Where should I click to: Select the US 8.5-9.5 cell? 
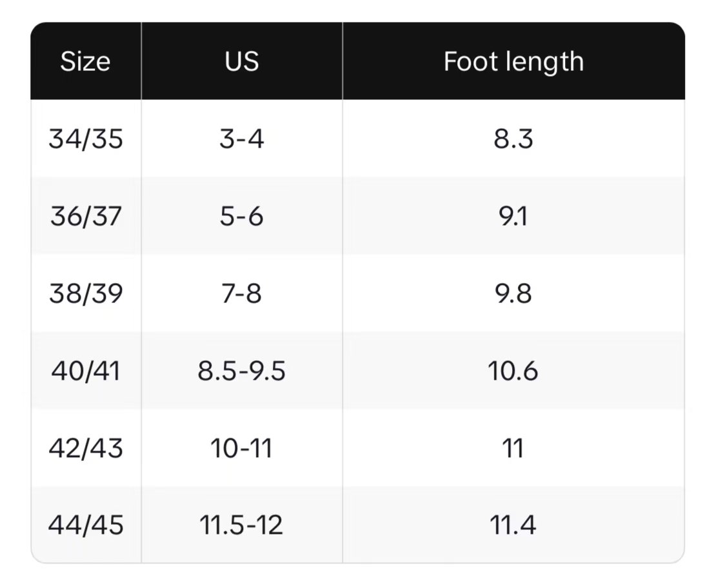pyautogui.click(x=242, y=371)
